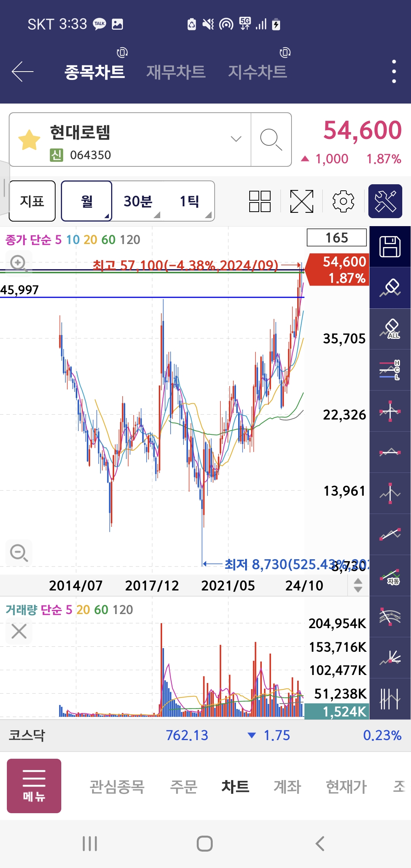Toggle the favorite star for 현대로템
This screenshot has height=868, width=411.
click(x=29, y=140)
